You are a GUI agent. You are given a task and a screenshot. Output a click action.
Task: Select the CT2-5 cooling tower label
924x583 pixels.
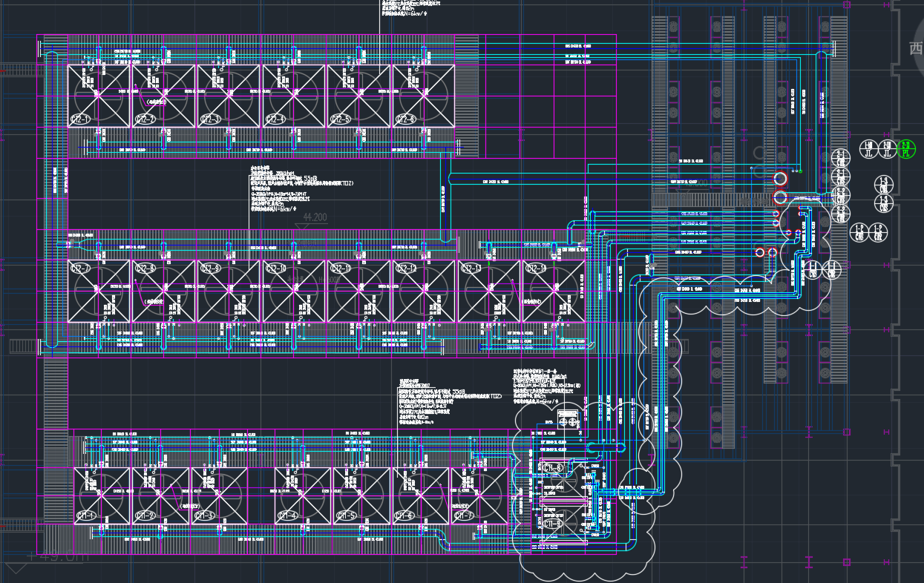pos(340,119)
